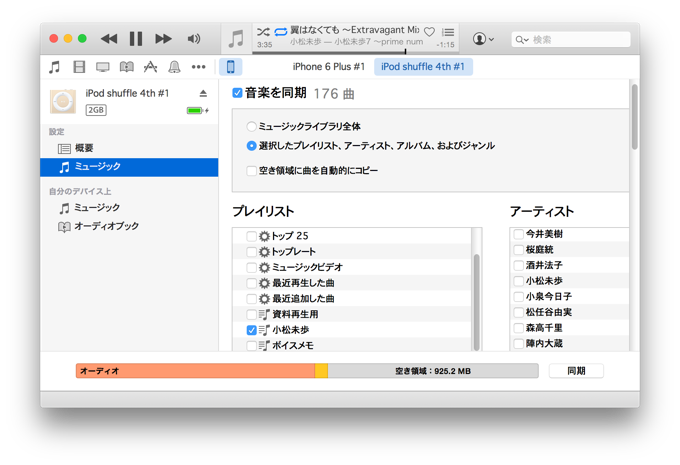
Task: Click the playback progress bar
Action: pyautogui.click(x=354, y=52)
